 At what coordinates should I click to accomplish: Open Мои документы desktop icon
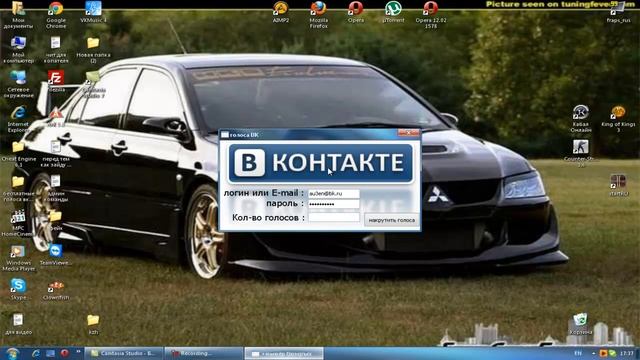[18, 15]
